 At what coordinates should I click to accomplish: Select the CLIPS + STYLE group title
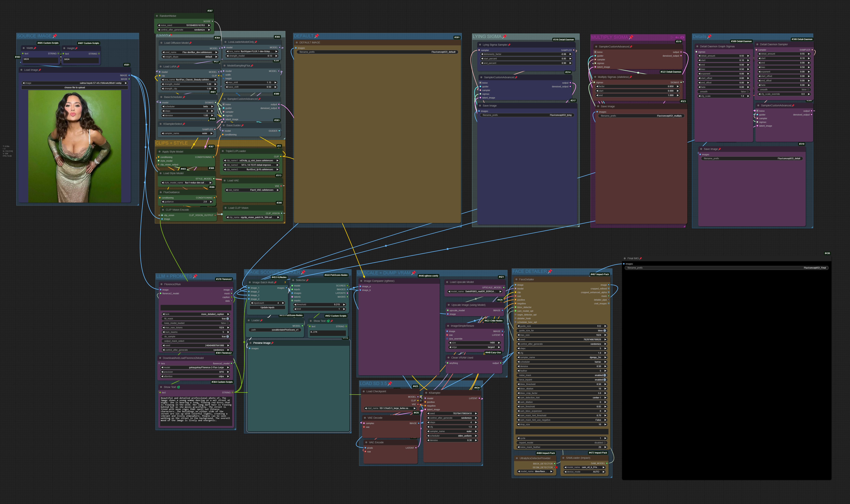tap(172, 143)
